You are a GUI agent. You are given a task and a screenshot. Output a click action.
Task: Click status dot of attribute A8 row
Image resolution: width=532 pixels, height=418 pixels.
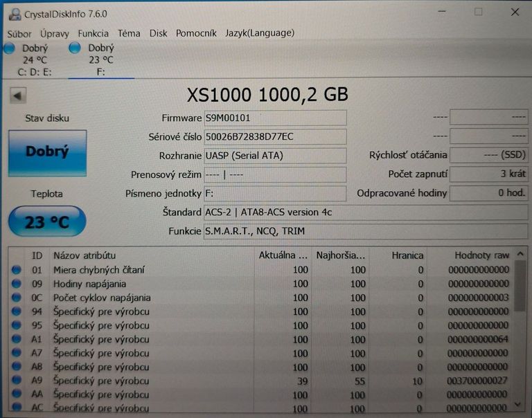(17, 367)
